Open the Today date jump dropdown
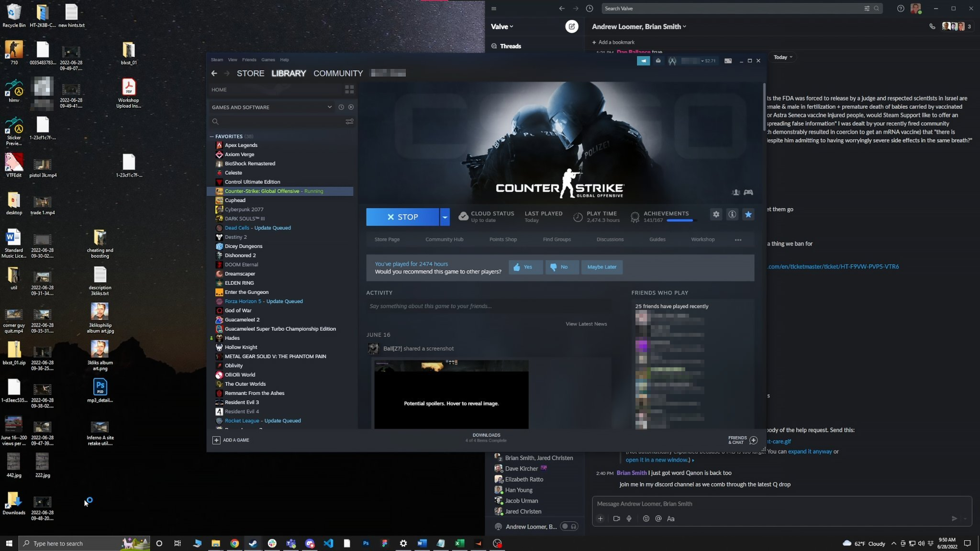This screenshot has height=551, width=980. (x=783, y=57)
